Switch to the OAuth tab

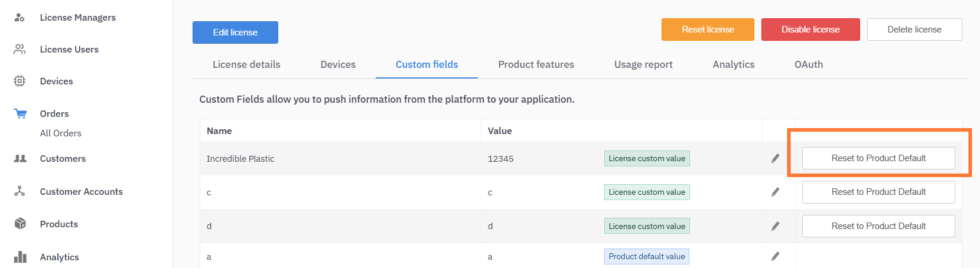click(x=808, y=64)
